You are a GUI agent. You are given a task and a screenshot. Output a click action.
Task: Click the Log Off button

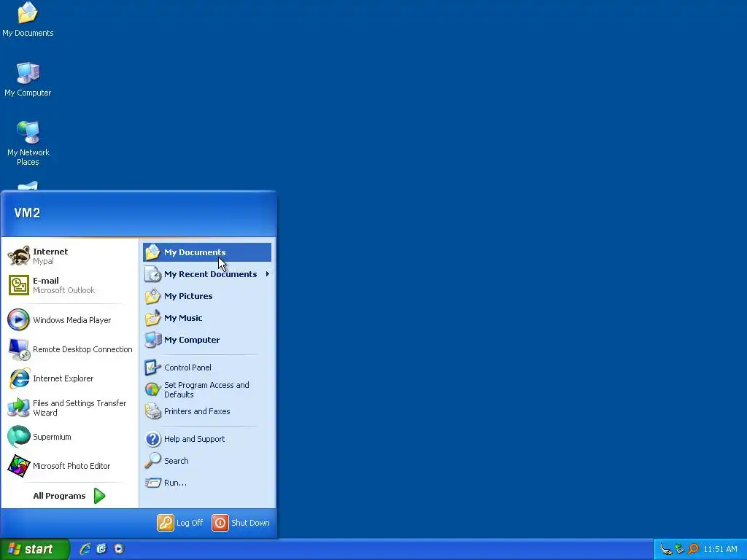pyautogui.click(x=180, y=522)
